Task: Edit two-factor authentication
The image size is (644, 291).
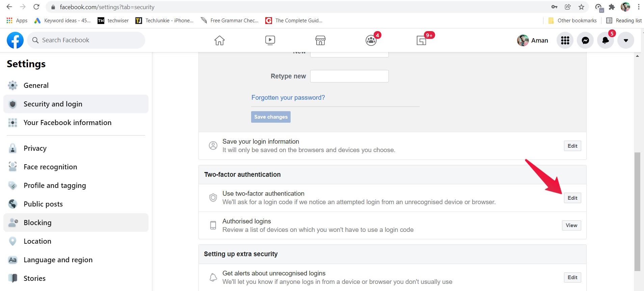Action: point(572,198)
